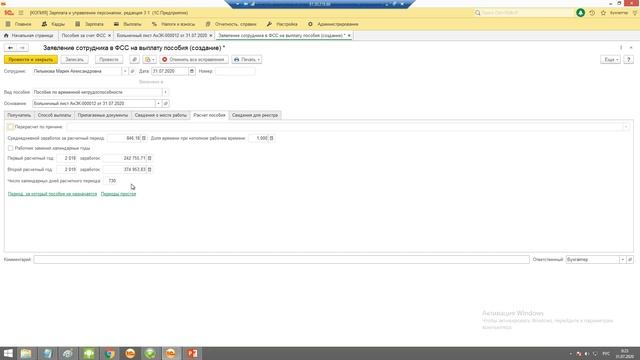This screenshot has width=640, height=360.
Task: Open the Налоги и взносы menu
Action: tap(173, 24)
